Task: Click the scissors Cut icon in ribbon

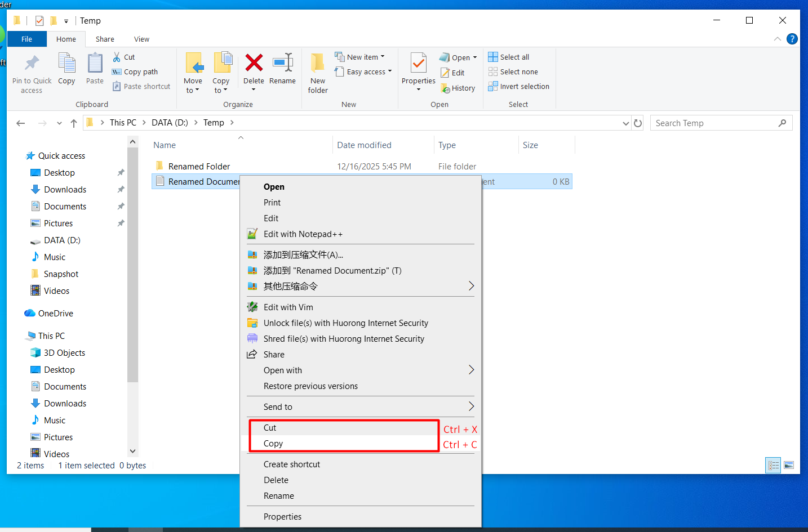Action: click(x=117, y=57)
